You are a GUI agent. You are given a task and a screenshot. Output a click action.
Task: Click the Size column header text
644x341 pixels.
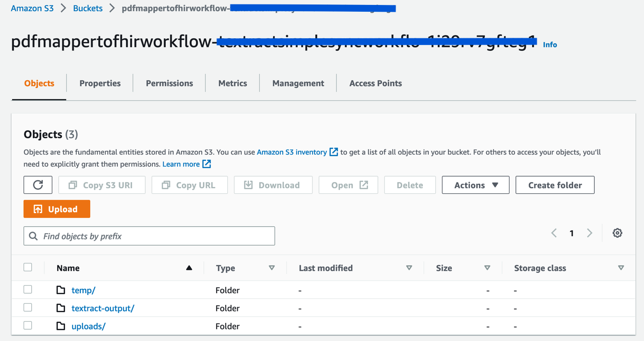click(444, 268)
